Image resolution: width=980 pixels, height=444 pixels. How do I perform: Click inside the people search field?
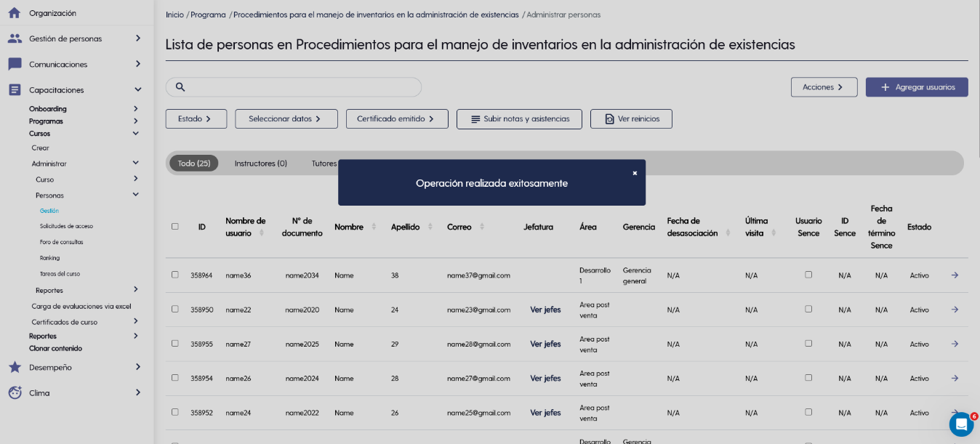pyautogui.click(x=294, y=87)
